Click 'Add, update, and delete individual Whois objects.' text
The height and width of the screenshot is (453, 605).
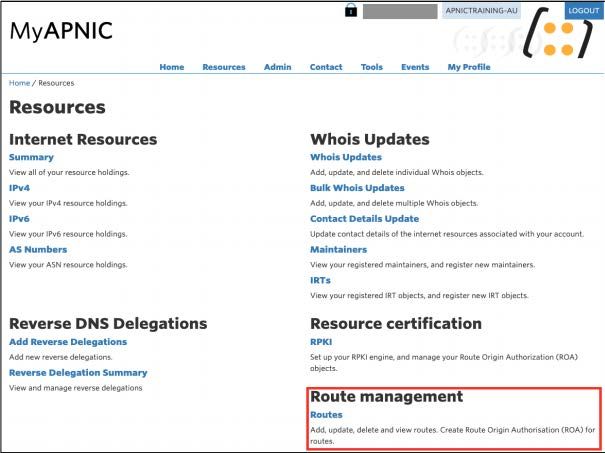coord(397,172)
